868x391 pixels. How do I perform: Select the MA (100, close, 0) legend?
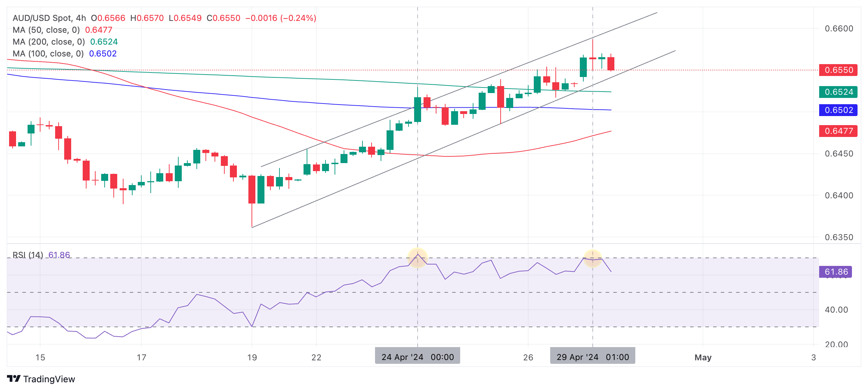[48, 54]
